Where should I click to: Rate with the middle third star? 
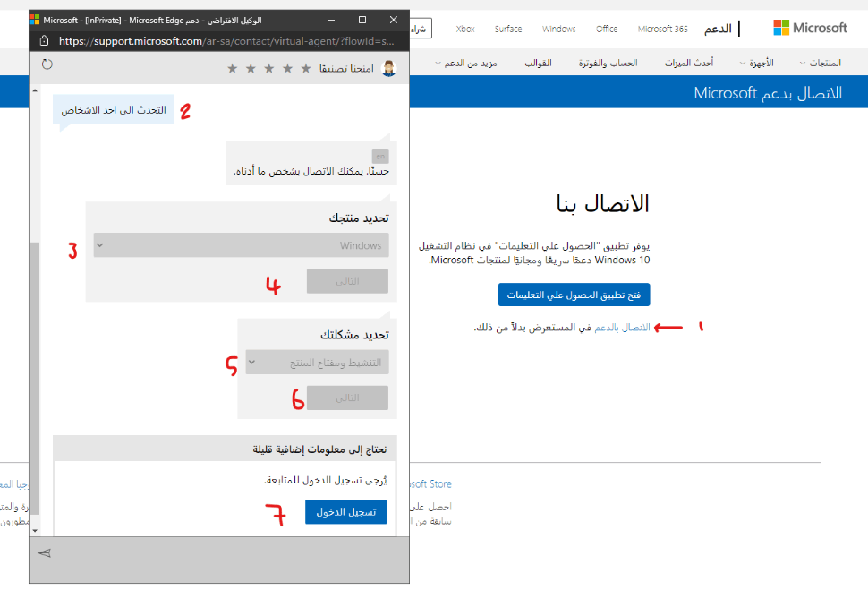(x=269, y=68)
